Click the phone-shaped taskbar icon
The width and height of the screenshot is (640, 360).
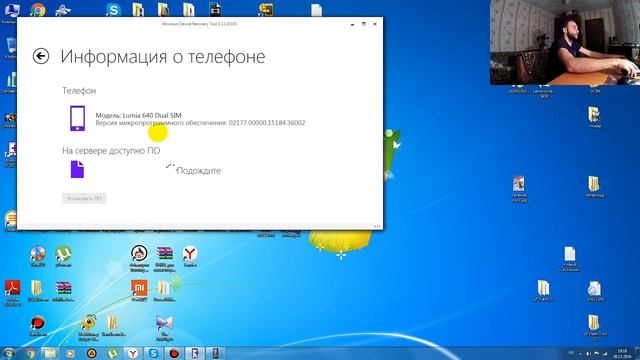point(215,353)
